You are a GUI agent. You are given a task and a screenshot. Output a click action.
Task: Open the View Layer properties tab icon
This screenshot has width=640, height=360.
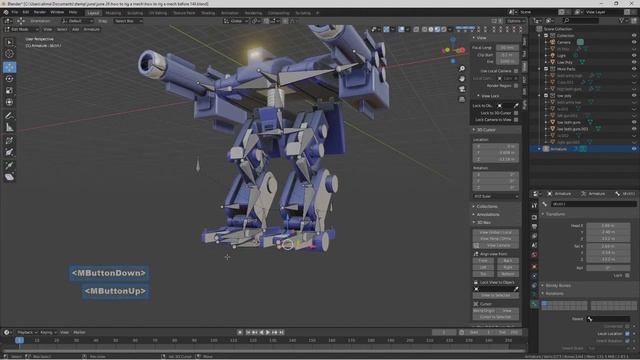point(534,236)
